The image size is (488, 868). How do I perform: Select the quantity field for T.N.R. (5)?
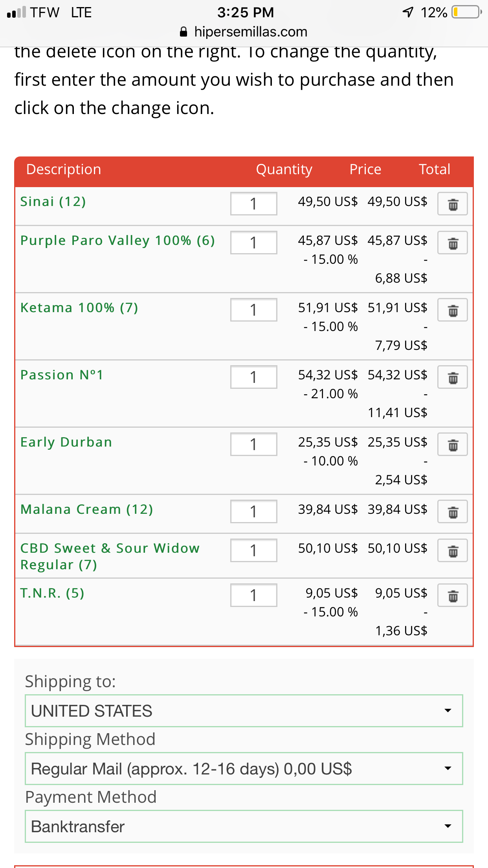(x=253, y=595)
